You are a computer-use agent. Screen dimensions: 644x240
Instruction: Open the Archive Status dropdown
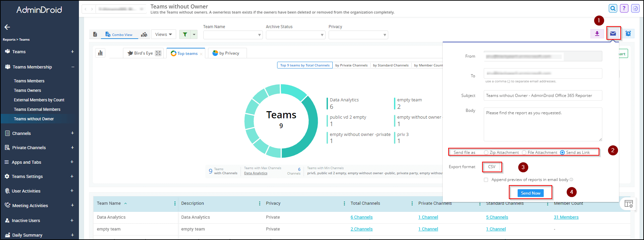[295, 35]
